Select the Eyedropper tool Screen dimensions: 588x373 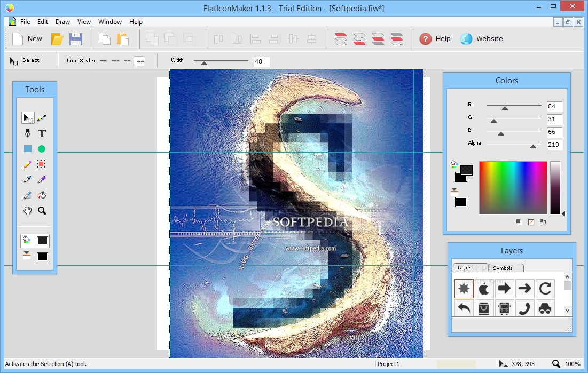coord(27,179)
